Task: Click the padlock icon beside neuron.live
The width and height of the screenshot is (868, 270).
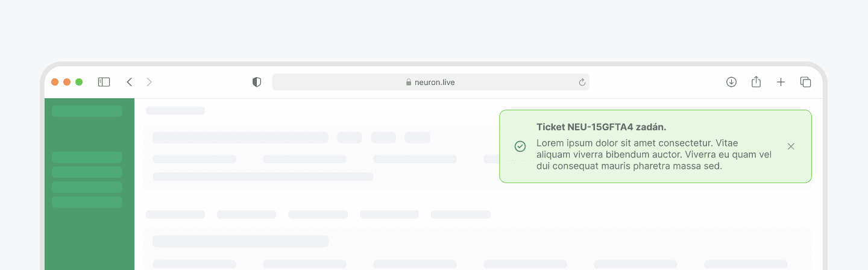Action: click(408, 82)
